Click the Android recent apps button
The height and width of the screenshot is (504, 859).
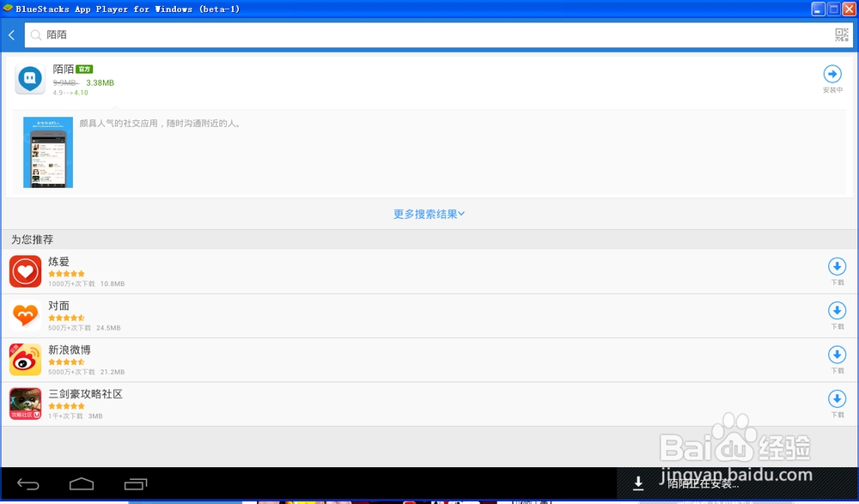136,484
